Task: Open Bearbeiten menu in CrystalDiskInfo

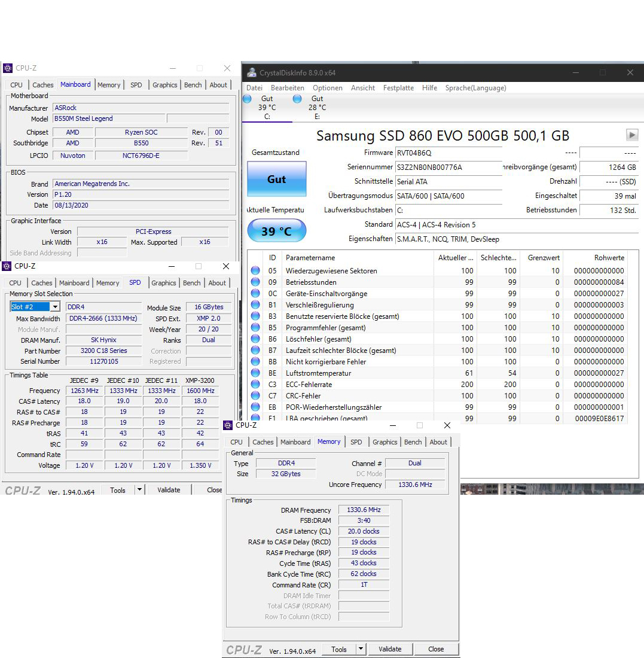Action: click(288, 88)
